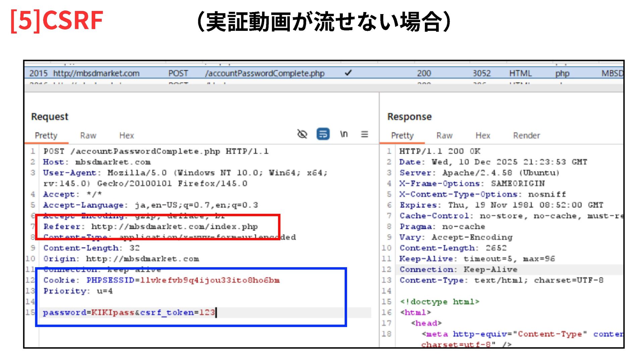Viewport: 644px width, 362px height.
Task: Toggle the hide non-printable characters eye icon
Action: 302,134
